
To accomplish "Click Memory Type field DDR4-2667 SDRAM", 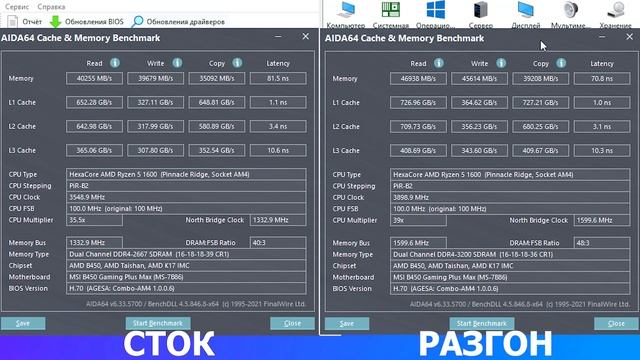I will tap(186, 254).
